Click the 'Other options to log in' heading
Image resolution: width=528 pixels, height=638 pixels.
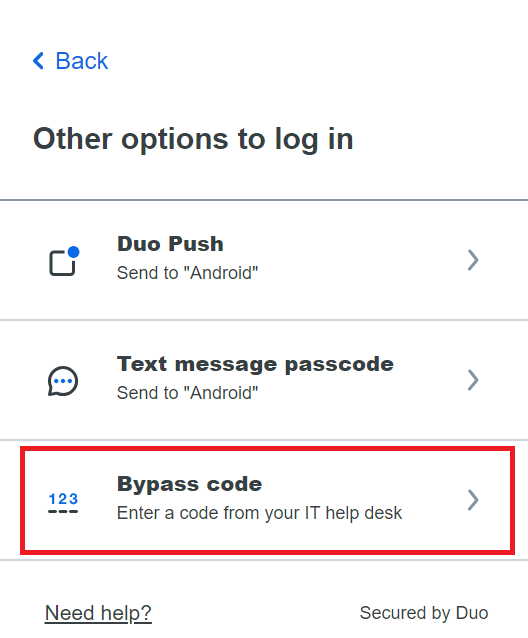pyautogui.click(x=193, y=140)
